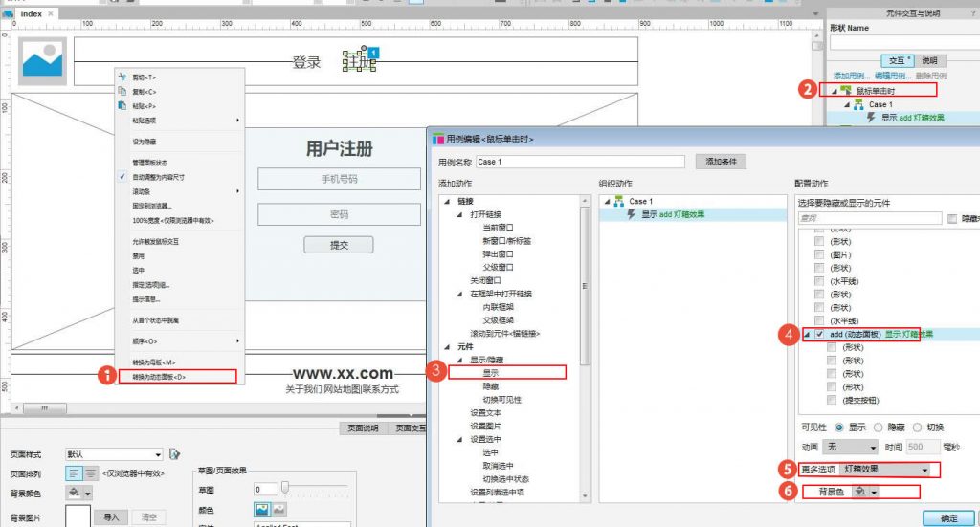The width and height of the screenshot is (980, 527).
Task: Click the Case 1 icon in 组织动作
Action: 619,201
